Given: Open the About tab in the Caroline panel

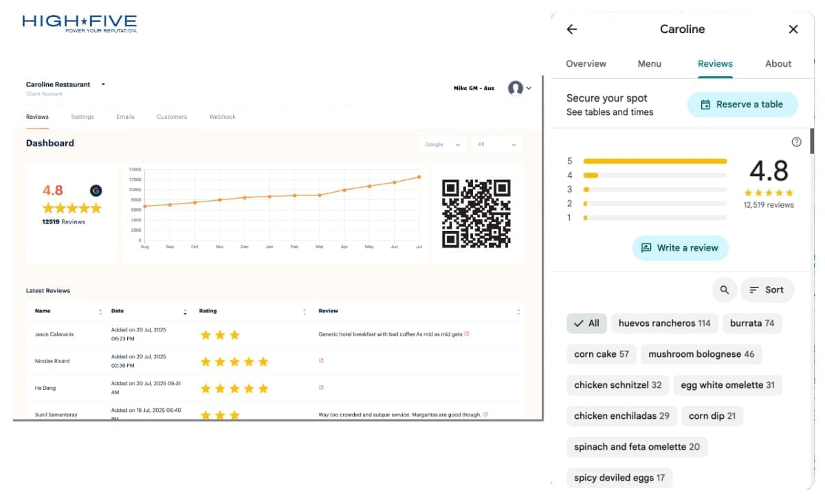Looking at the screenshot, I should (x=778, y=63).
